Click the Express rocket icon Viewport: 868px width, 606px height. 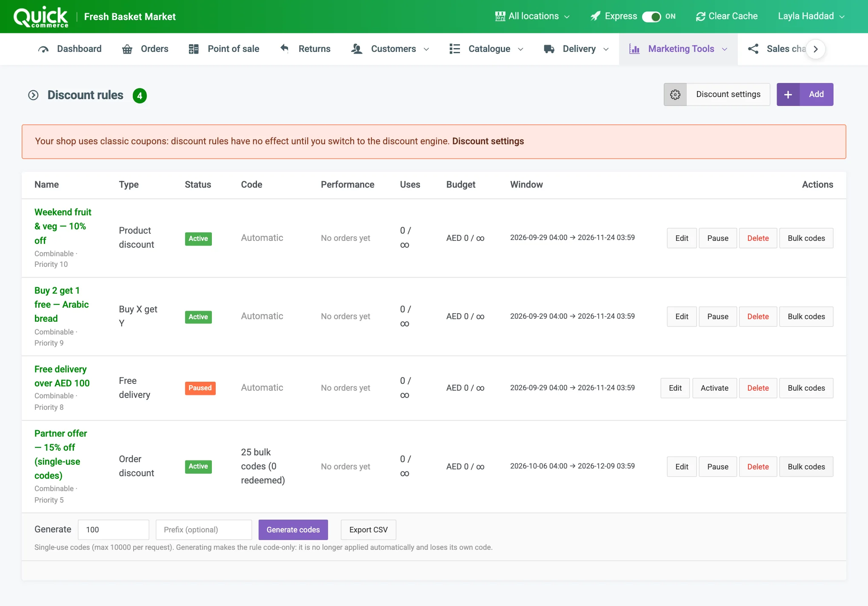[x=595, y=16]
